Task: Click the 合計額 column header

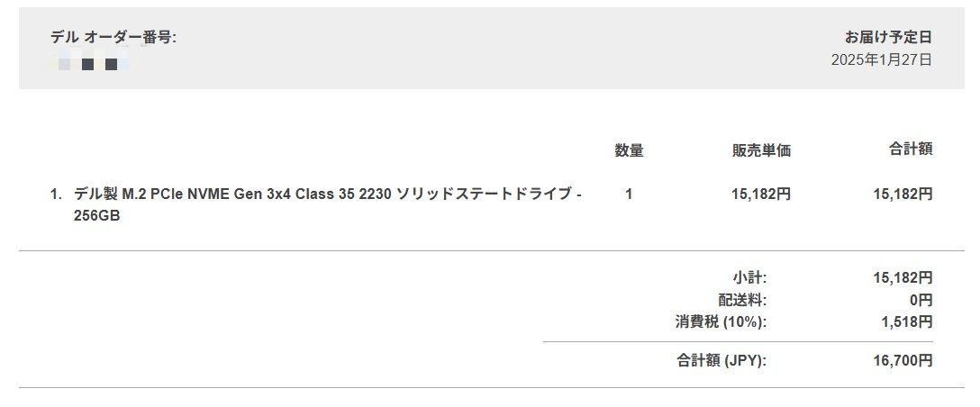Action: [x=911, y=149]
